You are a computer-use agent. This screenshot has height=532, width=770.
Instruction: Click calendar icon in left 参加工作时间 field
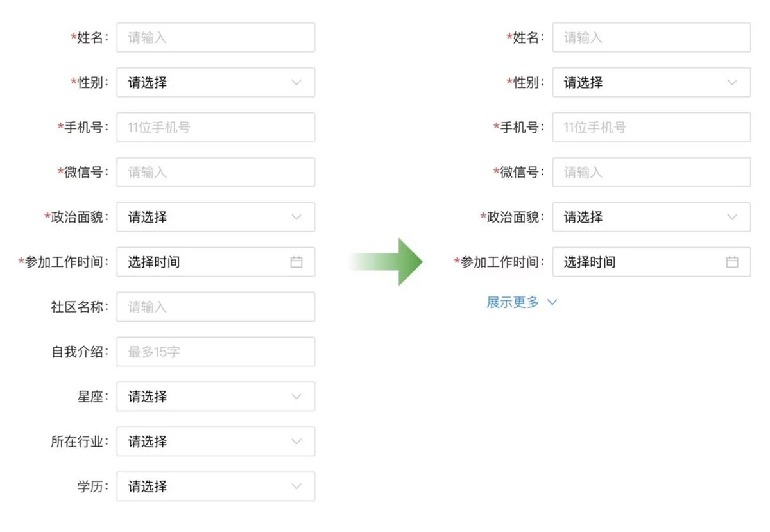coord(296,262)
